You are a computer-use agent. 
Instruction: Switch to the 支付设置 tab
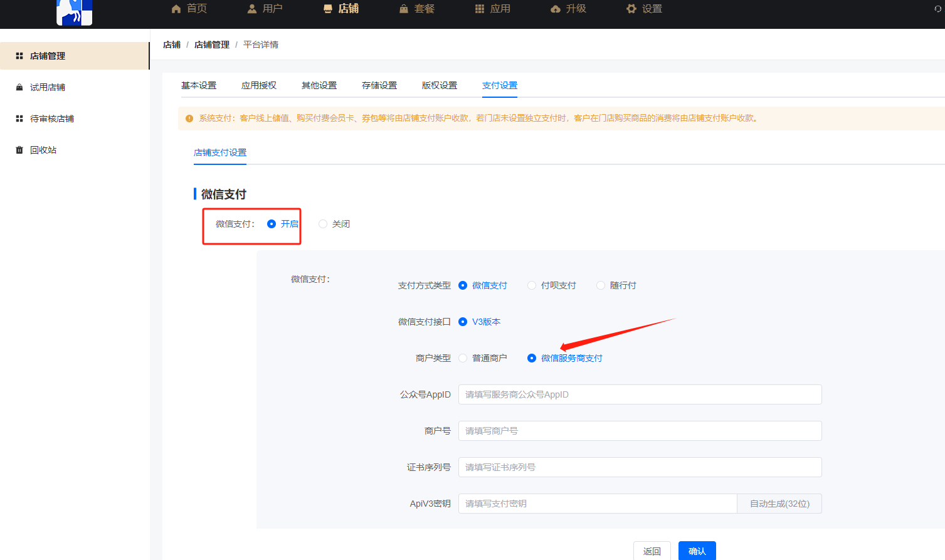(x=500, y=85)
